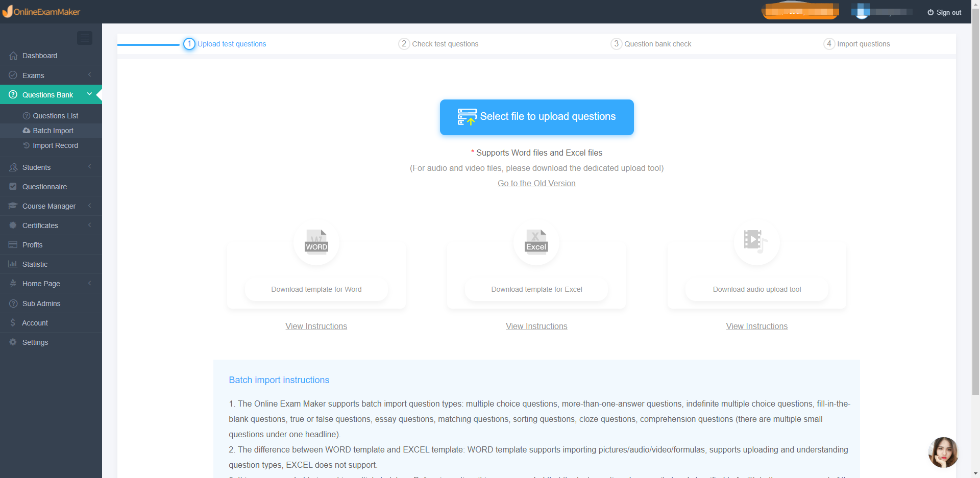Expand the Students menu chevron
This screenshot has width=980, height=478.
[x=90, y=166]
